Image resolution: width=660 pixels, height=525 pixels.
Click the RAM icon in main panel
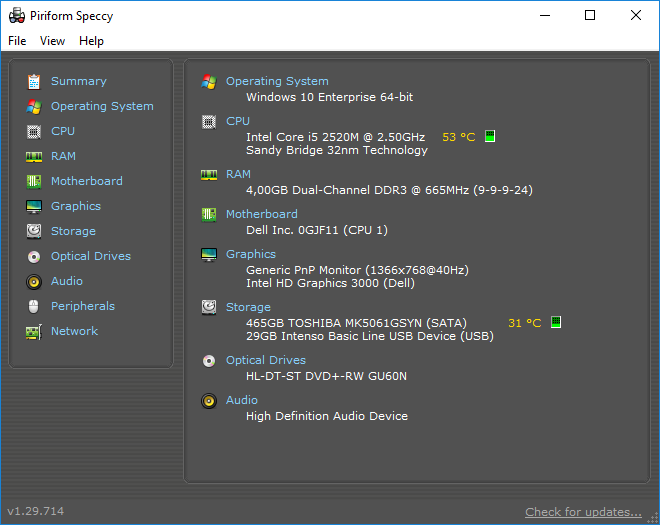(209, 175)
